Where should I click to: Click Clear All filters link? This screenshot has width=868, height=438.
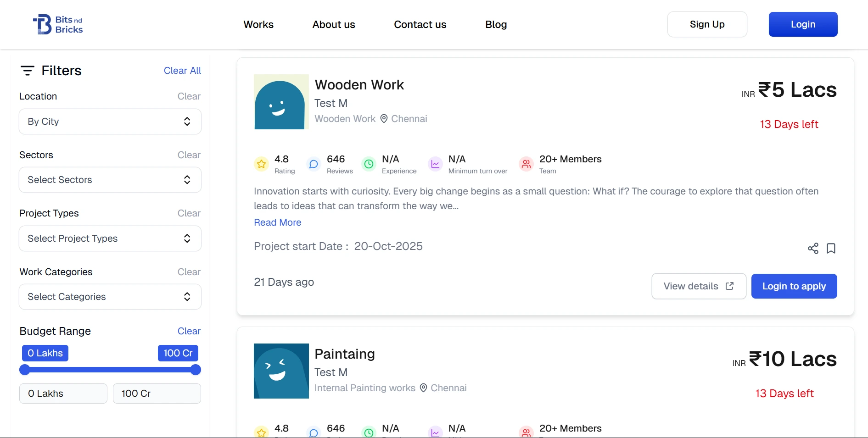[x=182, y=71]
